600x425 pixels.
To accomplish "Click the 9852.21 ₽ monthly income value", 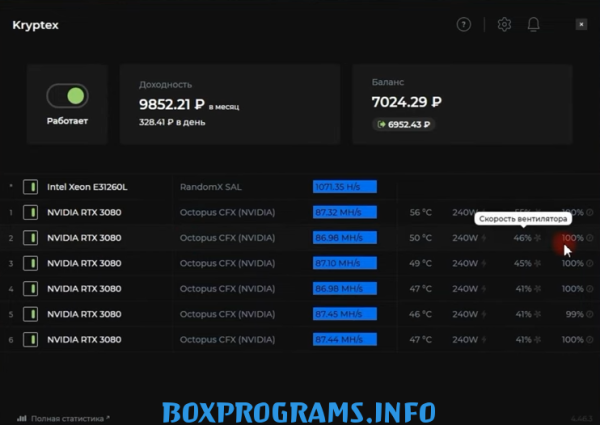I will coord(172,104).
